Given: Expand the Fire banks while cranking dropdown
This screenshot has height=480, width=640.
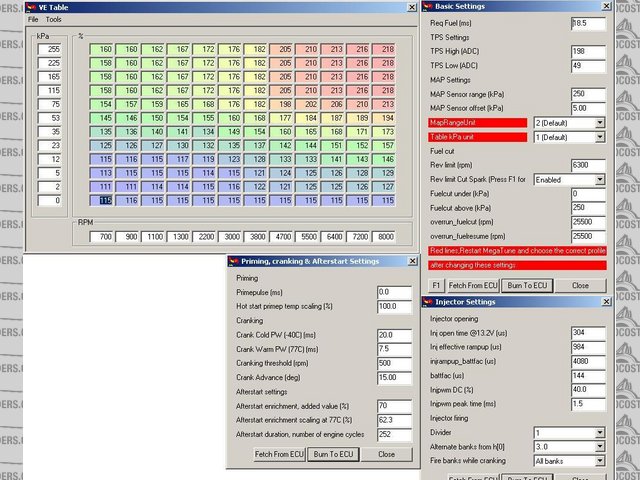Looking at the screenshot, I should click(x=600, y=460).
